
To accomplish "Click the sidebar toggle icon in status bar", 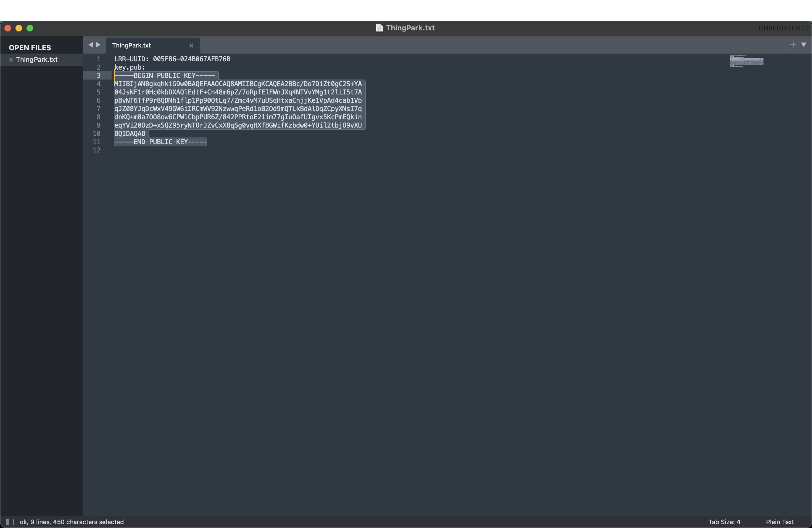I will (x=10, y=522).
